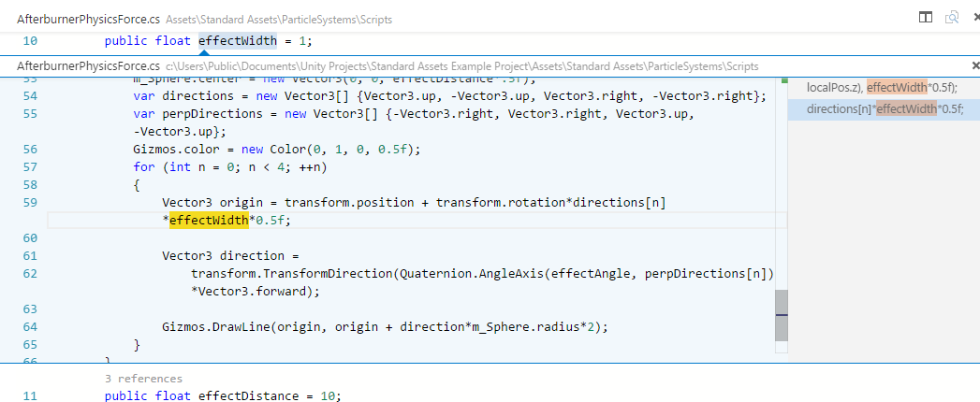
Task: Click transform.TransformDirection on line 62
Action: [x=290, y=274]
